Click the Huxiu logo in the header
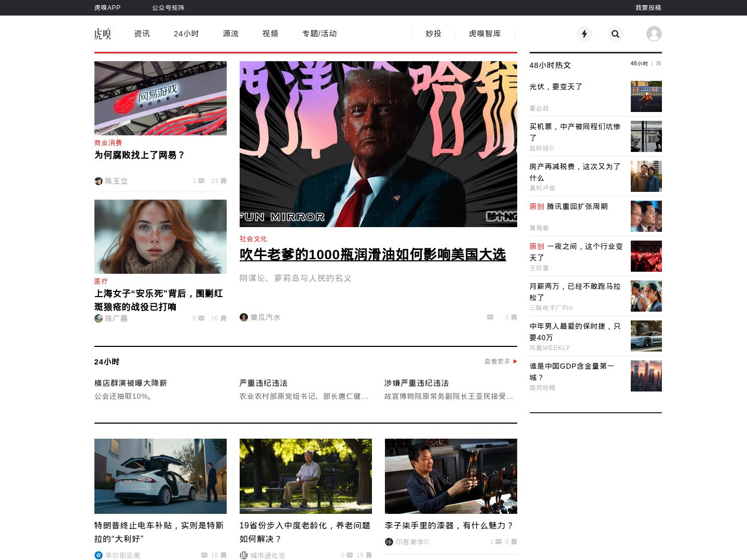This screenshot has height=560, width=747. point(103,34)
